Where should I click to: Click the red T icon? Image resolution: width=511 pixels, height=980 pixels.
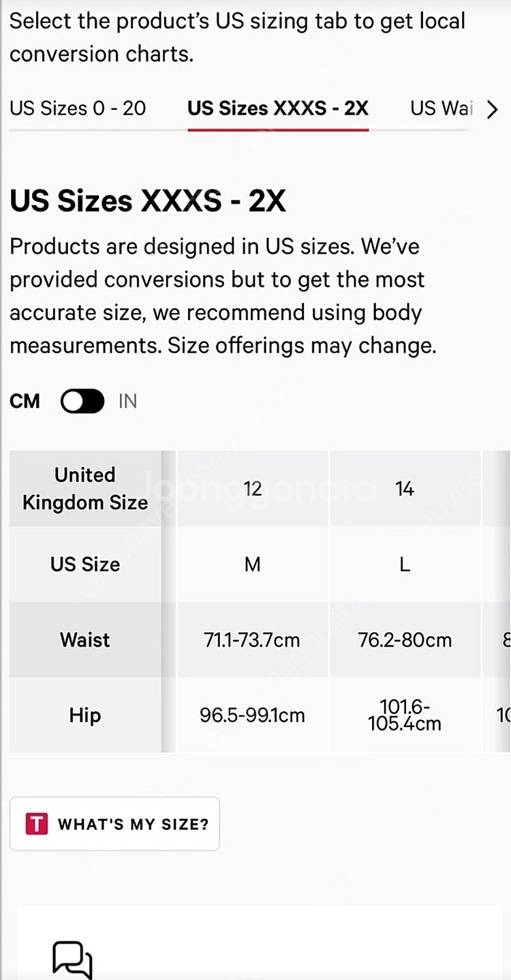(x=36, y=824)
